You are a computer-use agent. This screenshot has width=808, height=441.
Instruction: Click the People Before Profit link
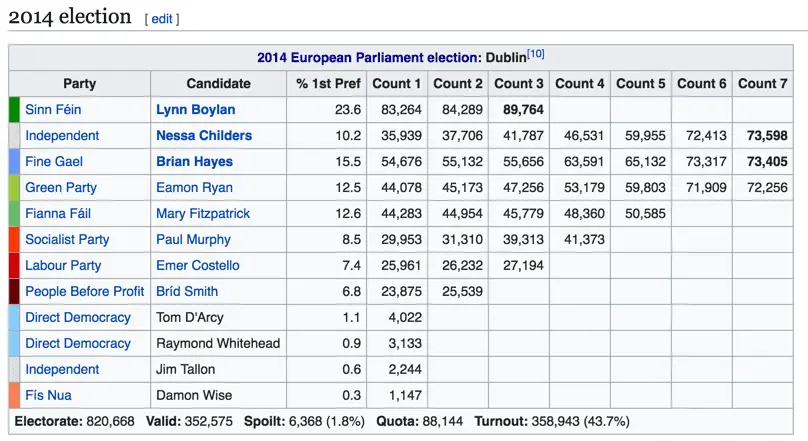[85, 291]
